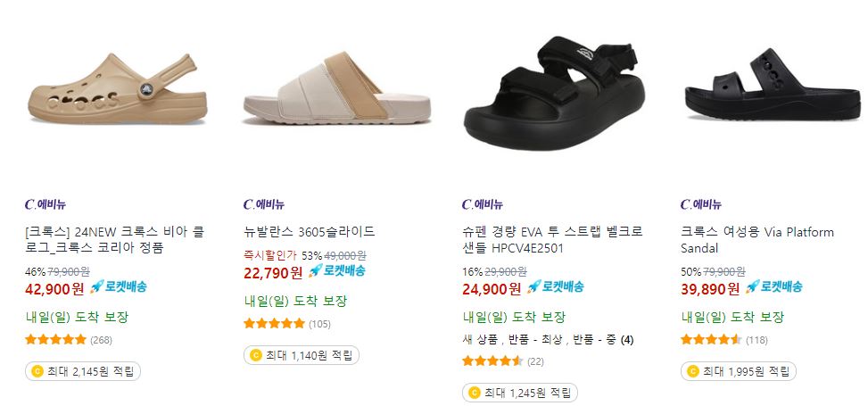This screenshot has height=406, width=868.
Task: Open the 24NEW 크록스 비아 클로그 product title
Action: pyautogui.click(x=114, y=240)
